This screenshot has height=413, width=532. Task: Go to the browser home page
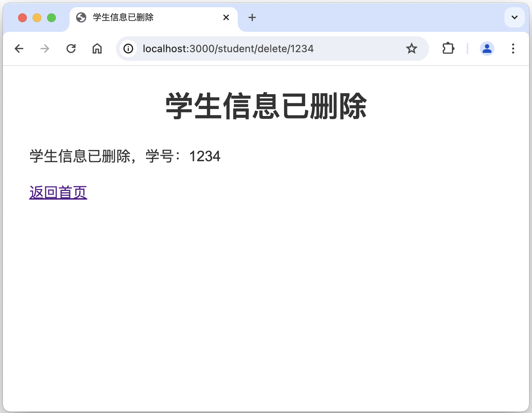(x=97, y=49)
